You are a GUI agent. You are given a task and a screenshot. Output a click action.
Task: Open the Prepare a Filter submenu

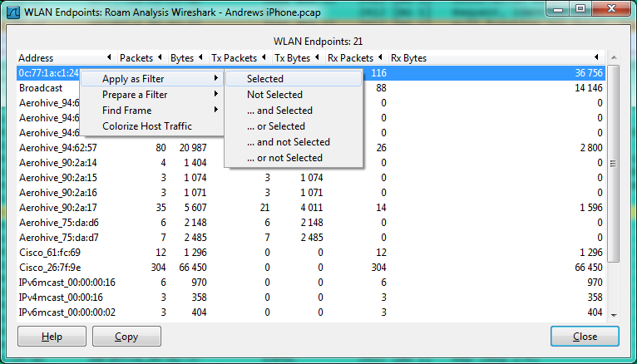(152, 95)
